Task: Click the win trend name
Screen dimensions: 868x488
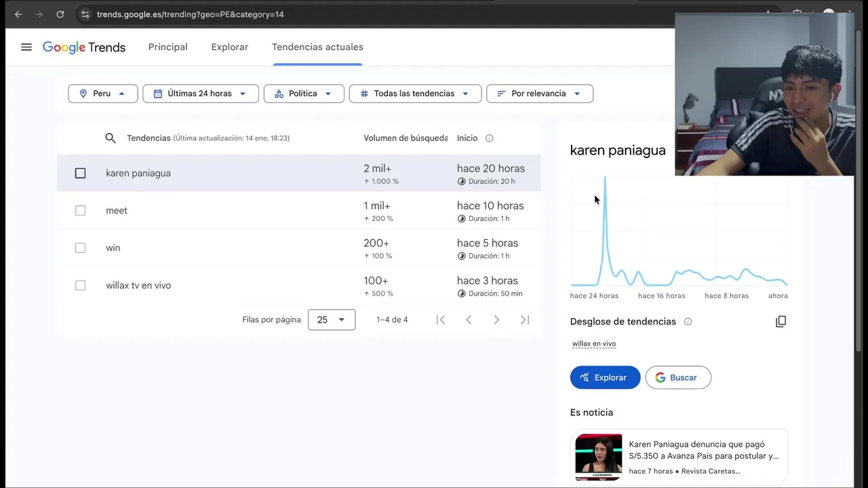Action: (113, 248)
